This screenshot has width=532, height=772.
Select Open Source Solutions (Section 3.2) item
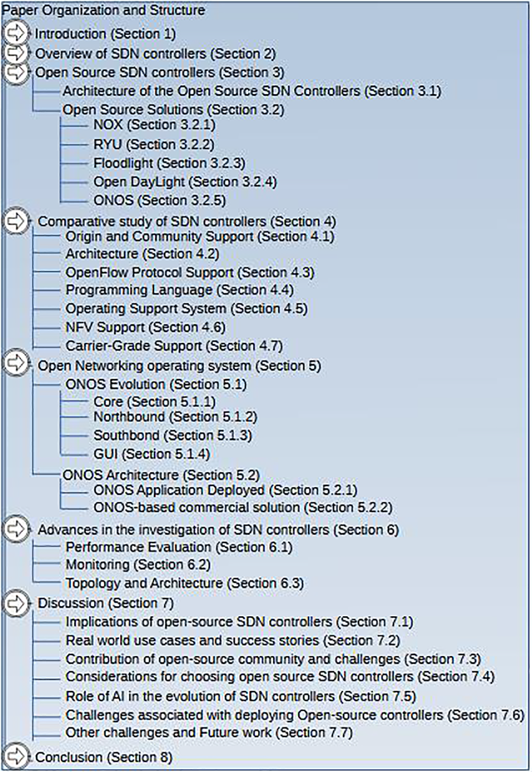tap(173, 110)
